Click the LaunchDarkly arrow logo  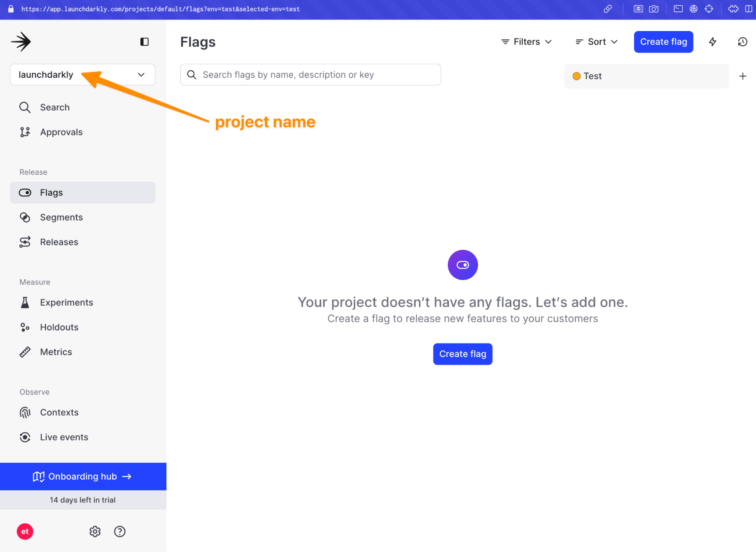pos(21,42)
